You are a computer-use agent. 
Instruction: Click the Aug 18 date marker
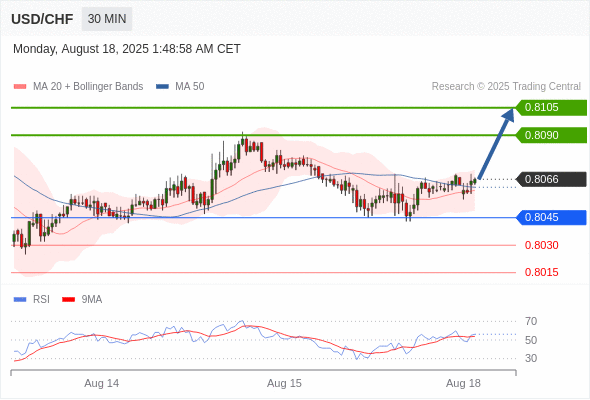[x=463, y=383]
